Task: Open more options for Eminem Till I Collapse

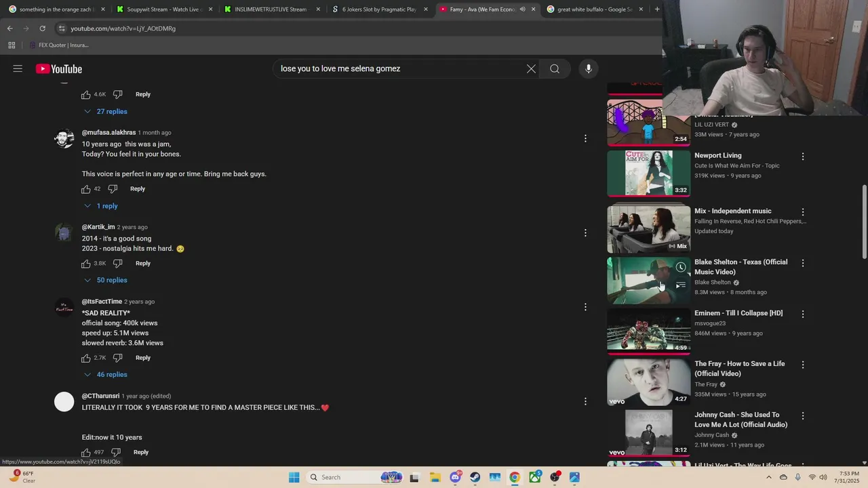Action: click(803, 314)
